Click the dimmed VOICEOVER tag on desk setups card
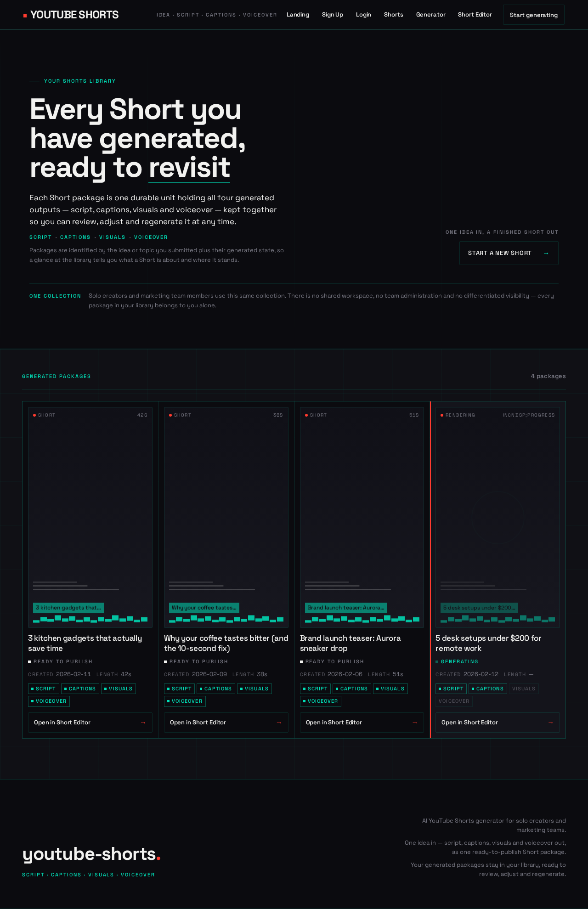The height and width of the screenshot is (909, 588). click(x=454, y=701)
